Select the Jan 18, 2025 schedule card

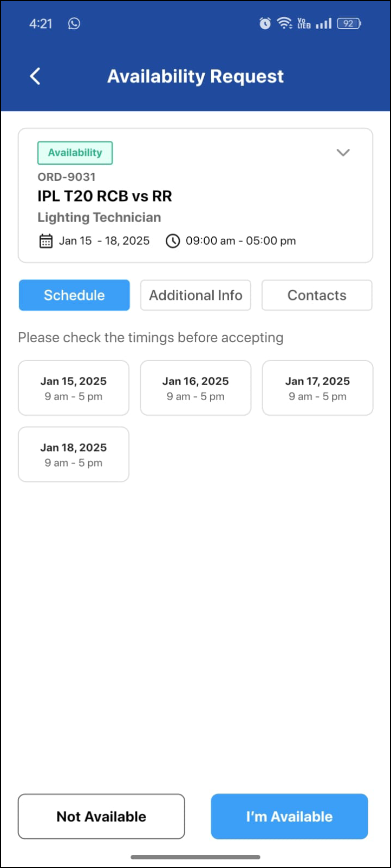(x=74, y=454)
